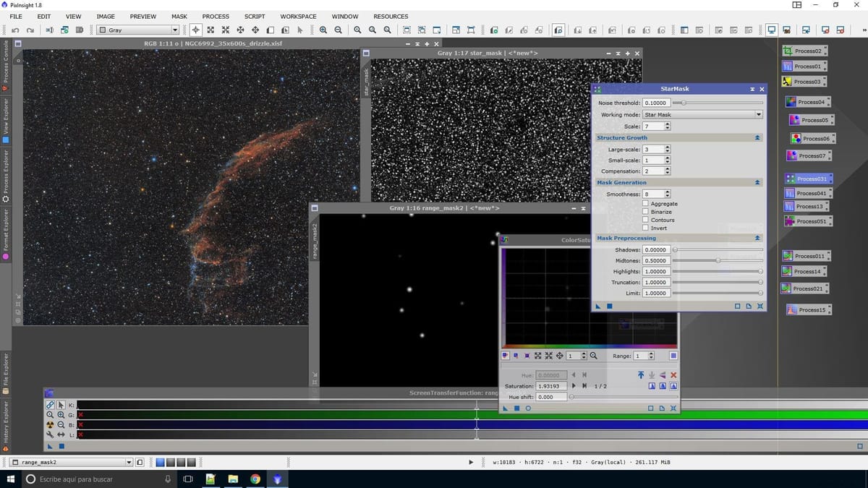Click the ColorSaturation next point arrow

click(574, 386)
